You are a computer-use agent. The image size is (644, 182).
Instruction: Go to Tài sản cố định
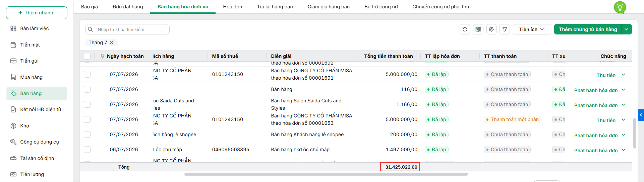[x=37, y=158]
